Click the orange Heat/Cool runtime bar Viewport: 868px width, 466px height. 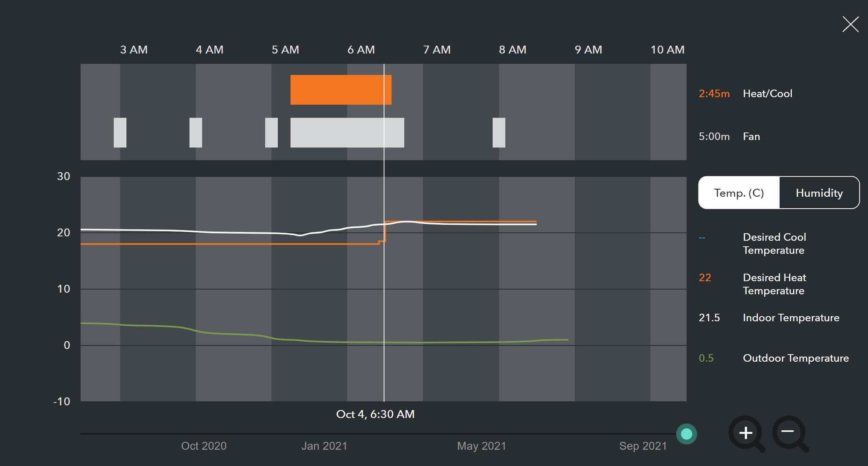(341, 90)
